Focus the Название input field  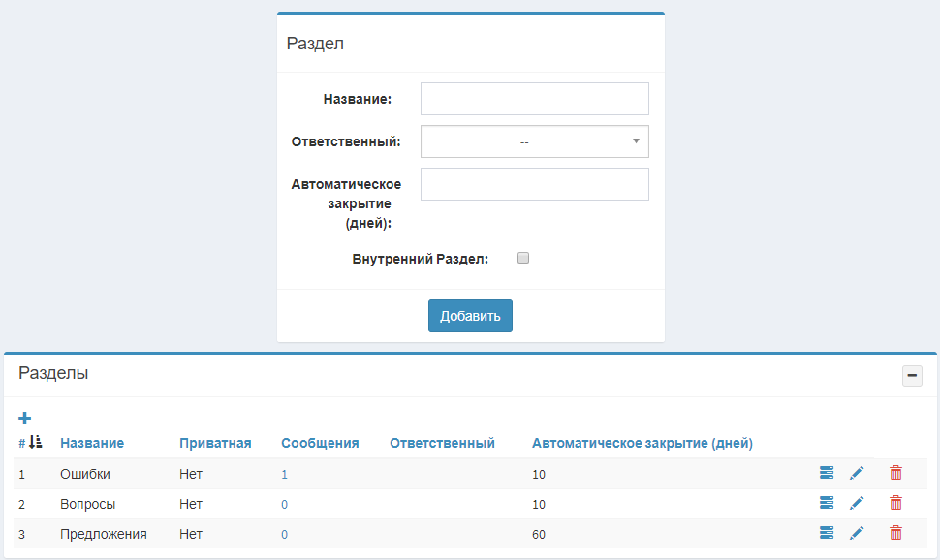tap(535, 99)
